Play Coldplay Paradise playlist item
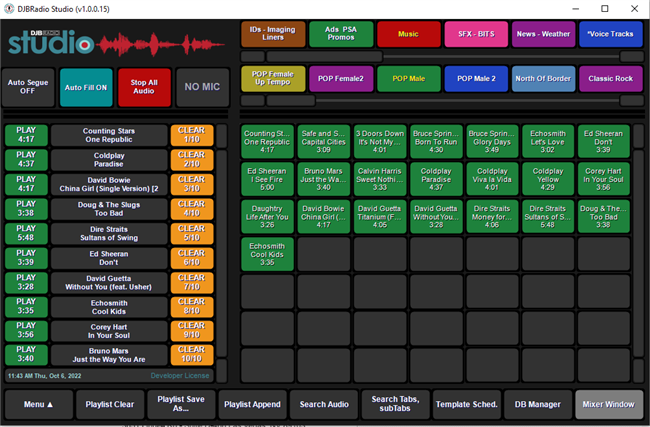The image size is (650, 427). 26,160
